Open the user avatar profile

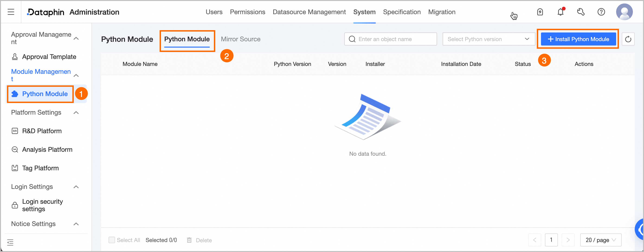[624, 12]
